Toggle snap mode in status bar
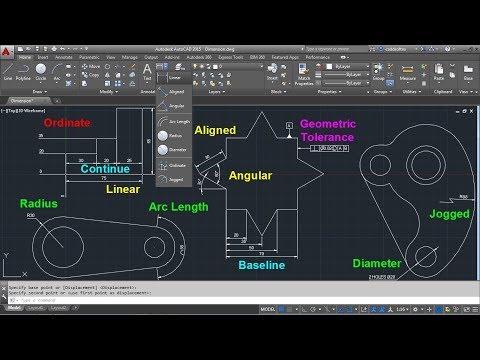This screenshot has height=360, width=480. 290,309
